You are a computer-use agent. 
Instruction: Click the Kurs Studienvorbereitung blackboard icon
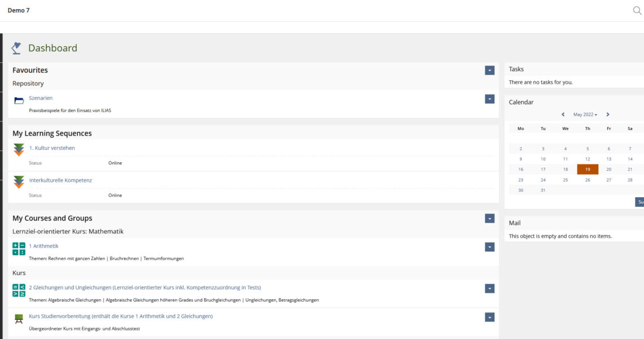[19, 319]
